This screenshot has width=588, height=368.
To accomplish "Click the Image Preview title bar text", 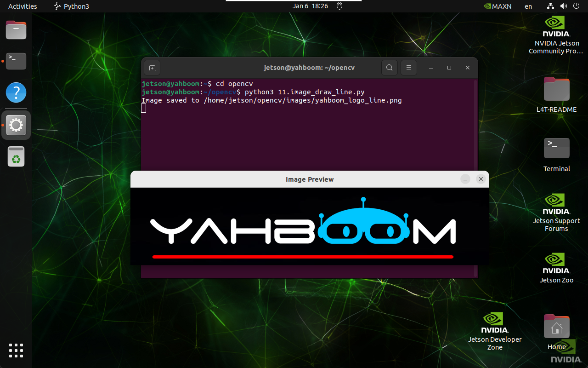I will tap(310, 179).
